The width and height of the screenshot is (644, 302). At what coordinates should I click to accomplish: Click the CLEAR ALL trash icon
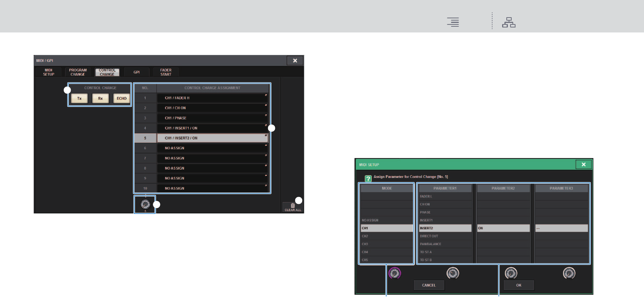(293, 207)
